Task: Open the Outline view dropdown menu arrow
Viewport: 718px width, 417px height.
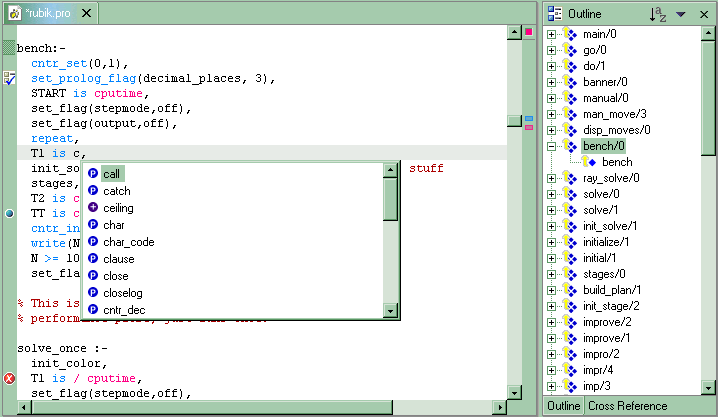Action: (681, 14)
